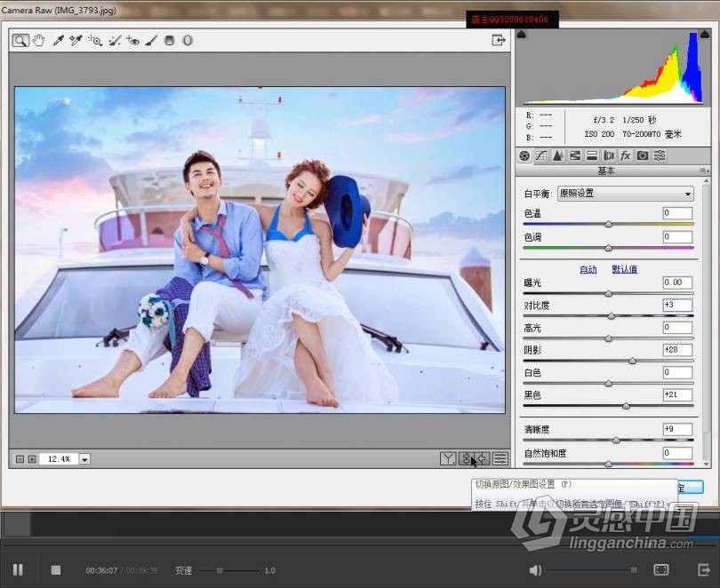Switch to the Tone Curve panel tab
This screenshot has height=588, width=720.
click(541, 156)
